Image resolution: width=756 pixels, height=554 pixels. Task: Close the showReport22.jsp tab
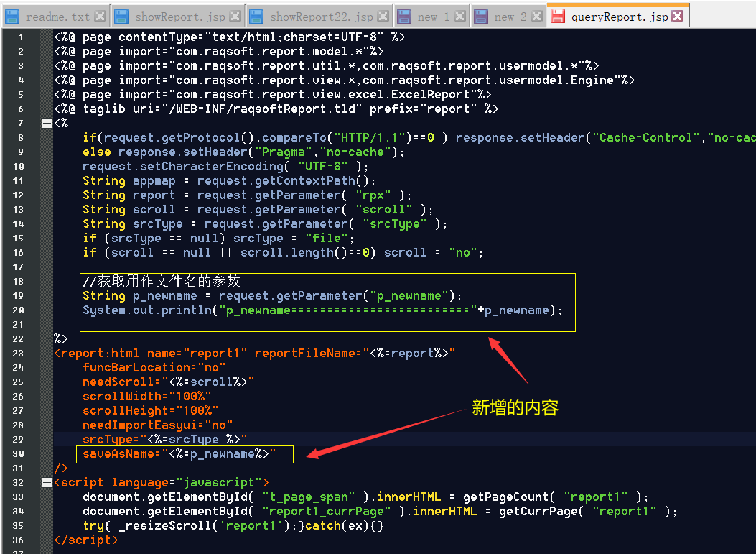click(383, 17)
